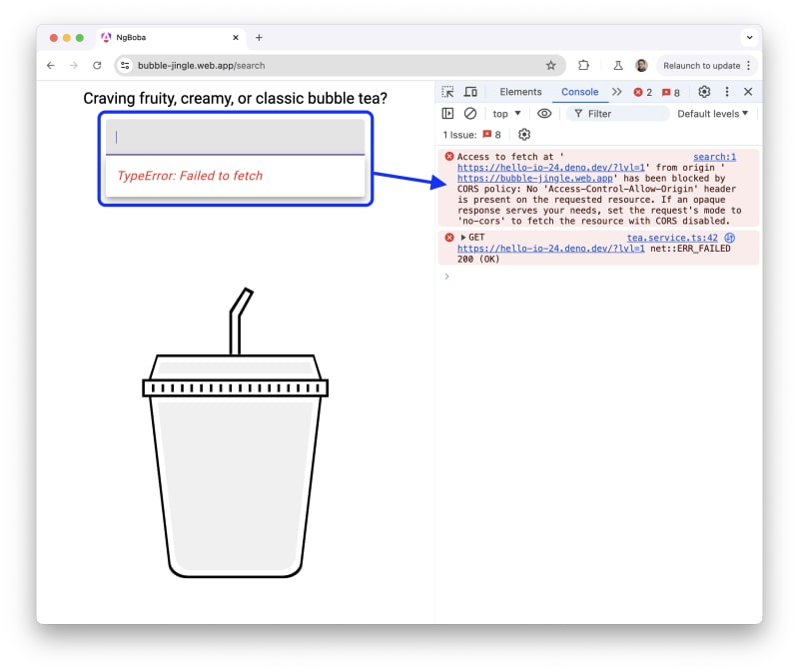Activate the inspect element picker tool

[x=447, y=92]
